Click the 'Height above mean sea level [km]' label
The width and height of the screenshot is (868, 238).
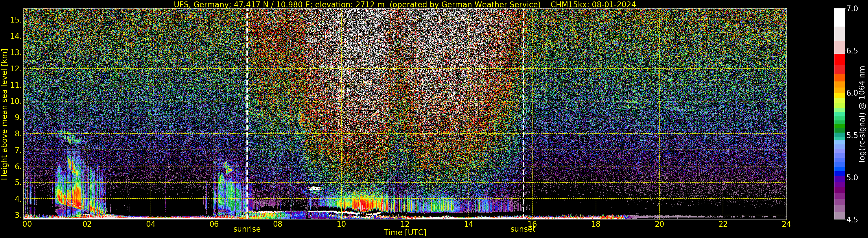point(4,114)
